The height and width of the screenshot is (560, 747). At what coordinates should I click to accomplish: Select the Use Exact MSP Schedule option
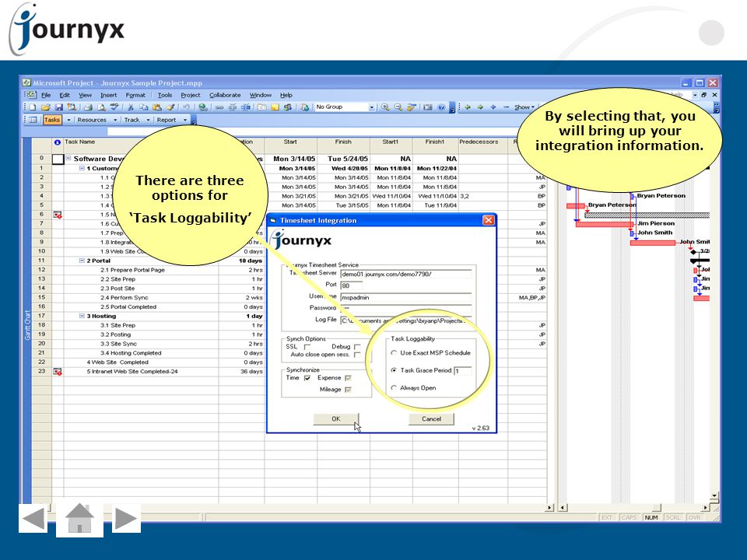(394, 353)
